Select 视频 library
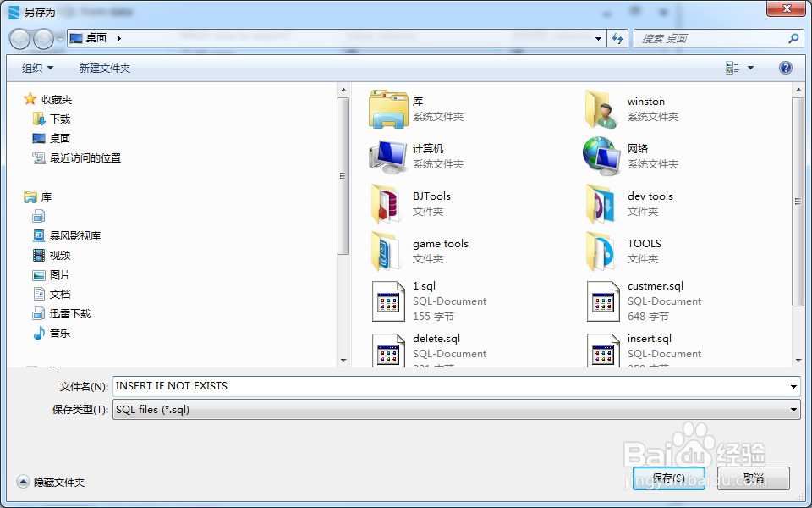This screenshot has height=508, width=812. point(52,255)
